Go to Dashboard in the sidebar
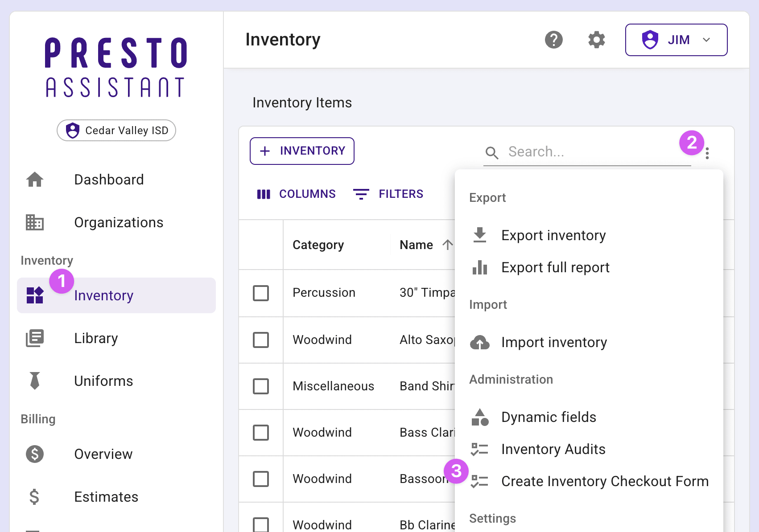 click(x=116, y=180)
